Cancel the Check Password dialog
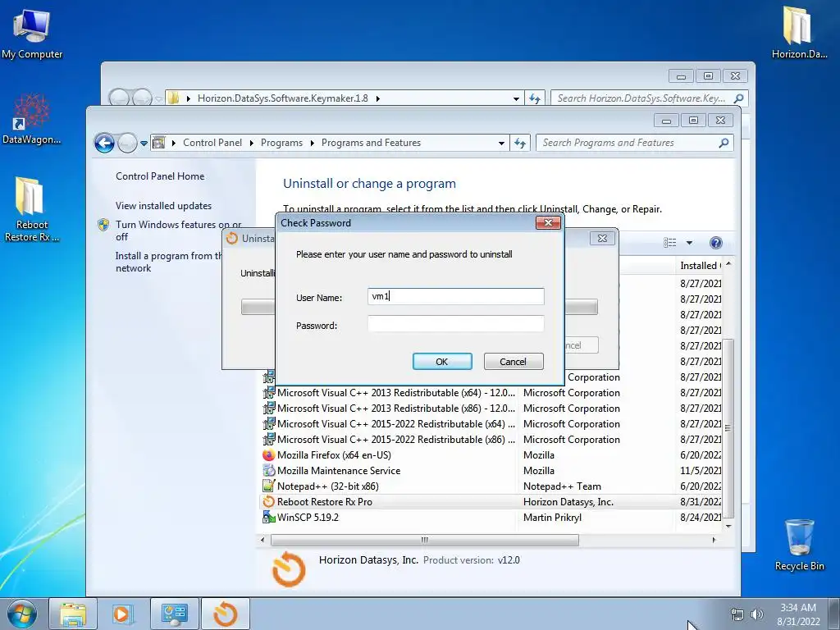 point(514,362)
